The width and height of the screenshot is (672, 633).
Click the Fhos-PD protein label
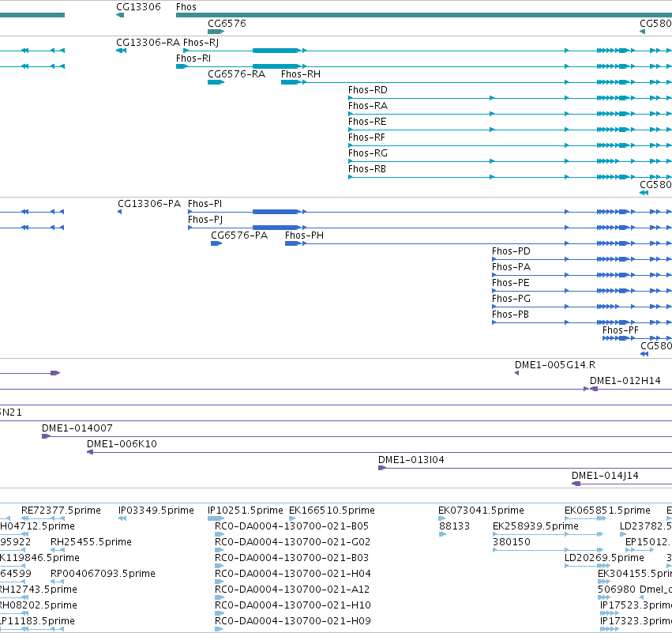click(511, 251)
